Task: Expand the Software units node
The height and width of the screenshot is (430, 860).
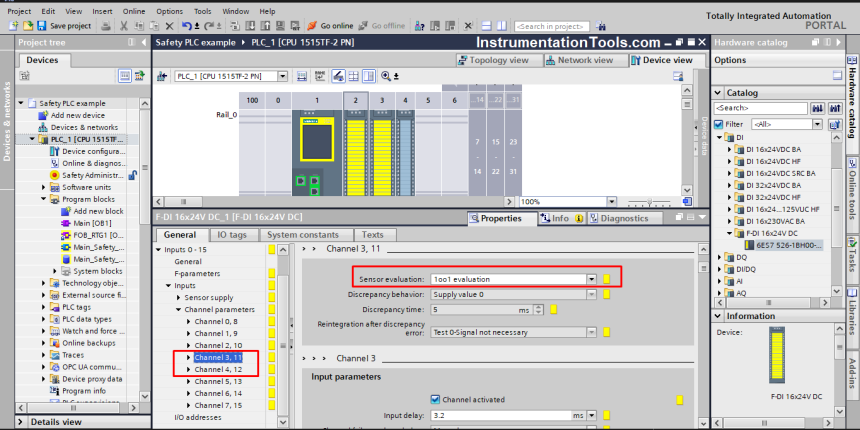Action: click(x=44, y=187)
